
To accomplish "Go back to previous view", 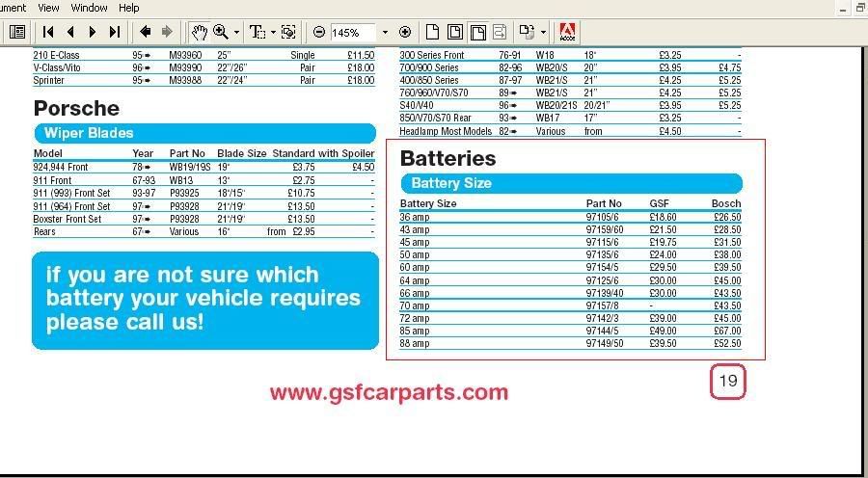I will (x=145, y=32).
